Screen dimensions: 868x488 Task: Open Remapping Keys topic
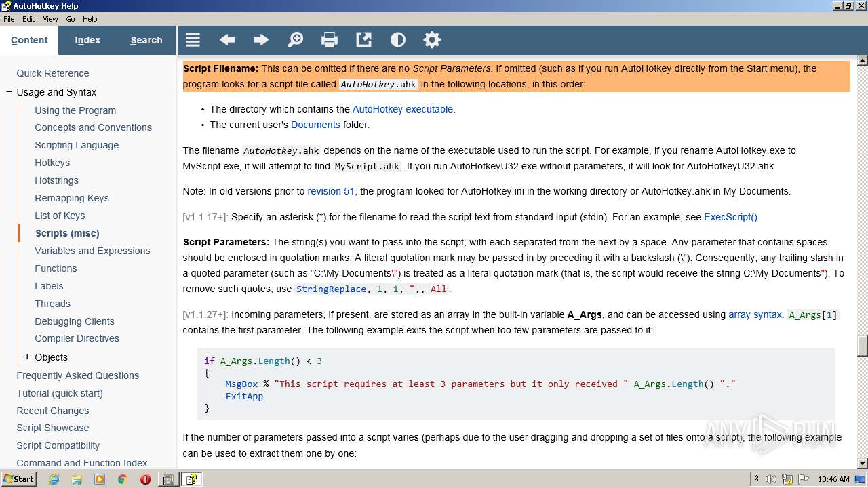pos(72,198)
